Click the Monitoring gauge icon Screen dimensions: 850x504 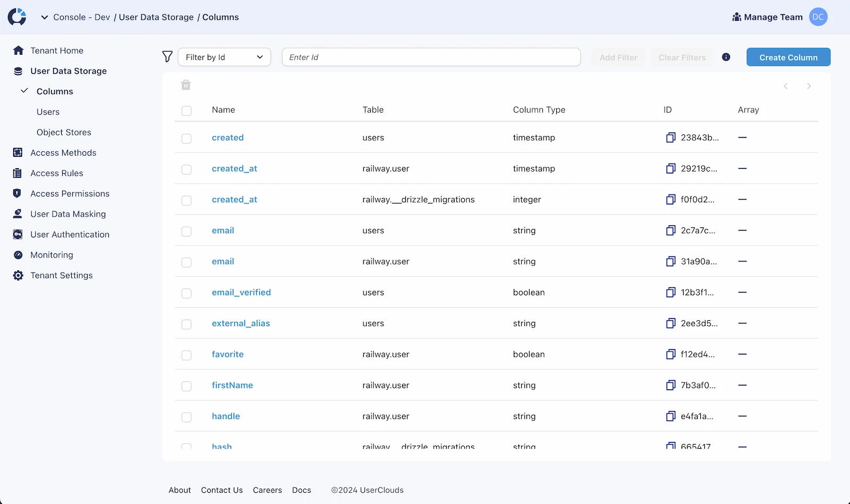point(18,255)
